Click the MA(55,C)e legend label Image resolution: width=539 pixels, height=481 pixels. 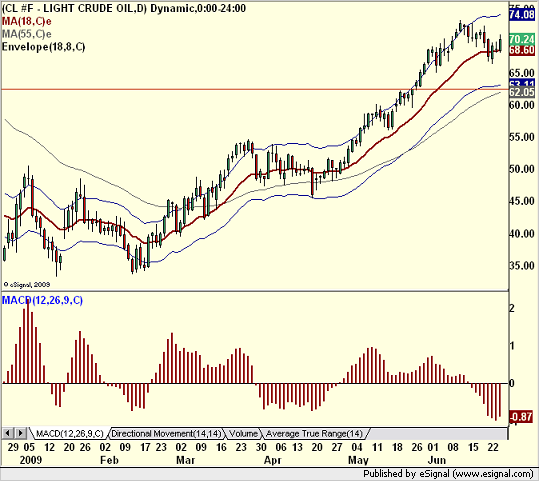27,34
